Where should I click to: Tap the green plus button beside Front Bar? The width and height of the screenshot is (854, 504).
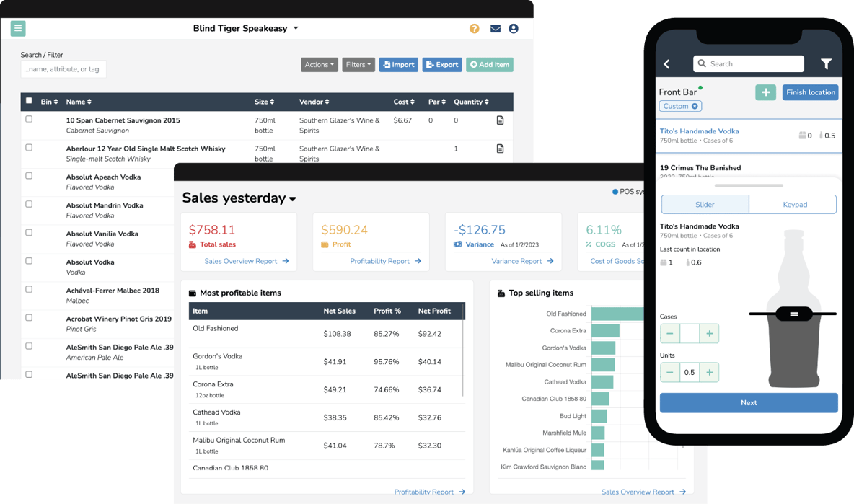tap(765, 92)
